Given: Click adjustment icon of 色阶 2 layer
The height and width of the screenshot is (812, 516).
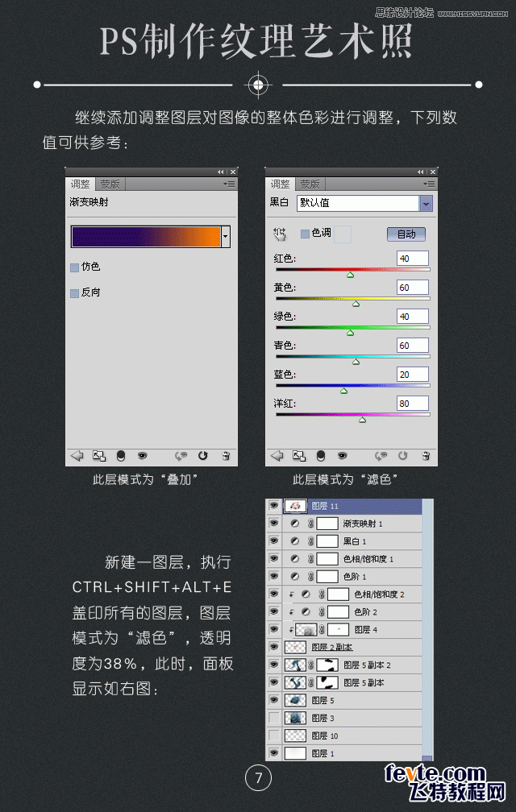Looking at the screenshot, I should 306,611.
